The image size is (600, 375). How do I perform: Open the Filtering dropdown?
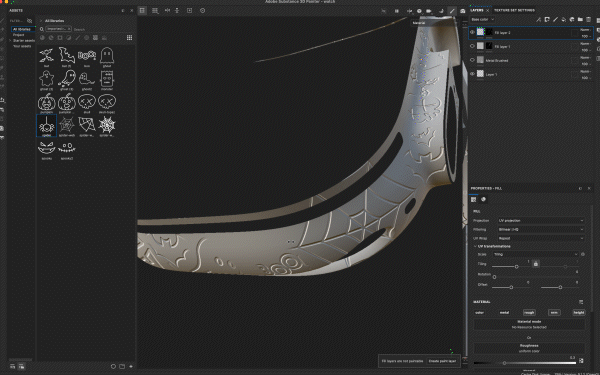tap(541, 229)
